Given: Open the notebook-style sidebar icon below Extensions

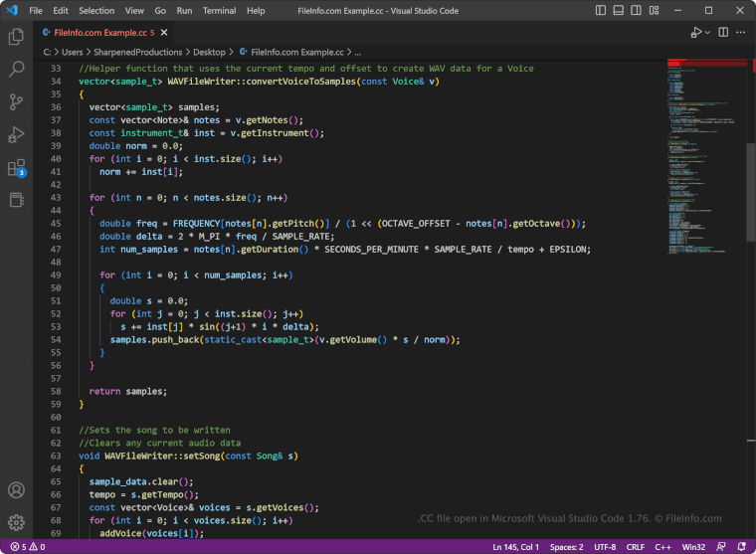Looking at the screenshot, I should point(16,200).
